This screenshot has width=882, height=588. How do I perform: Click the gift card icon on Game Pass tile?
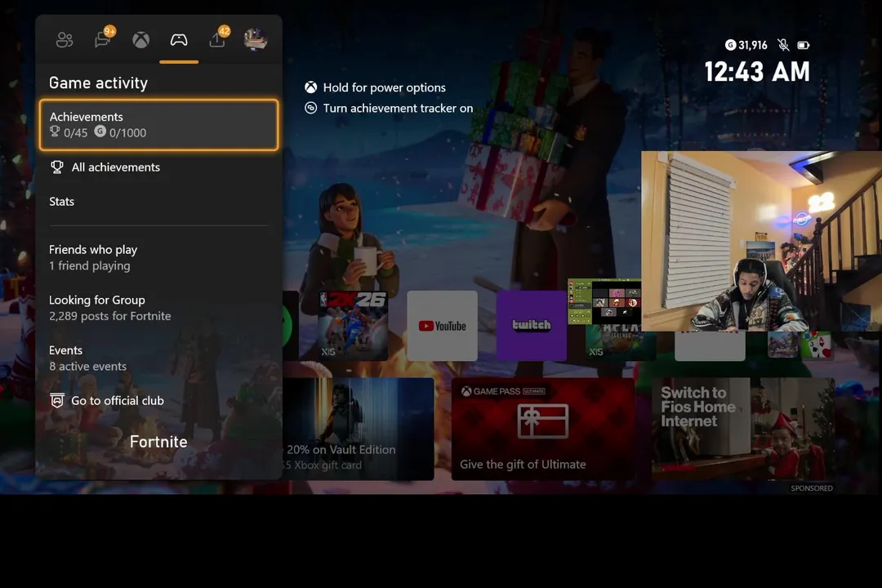tap(543, 421)
